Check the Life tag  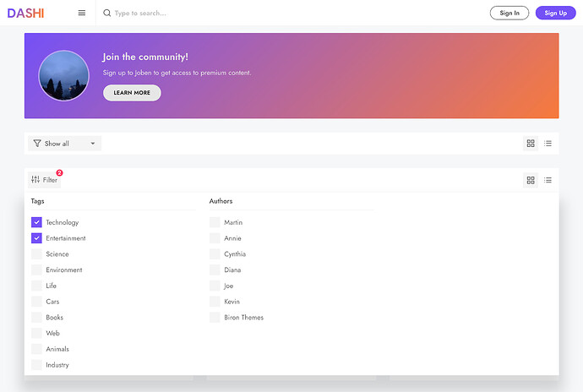click(x=36, y=286)
